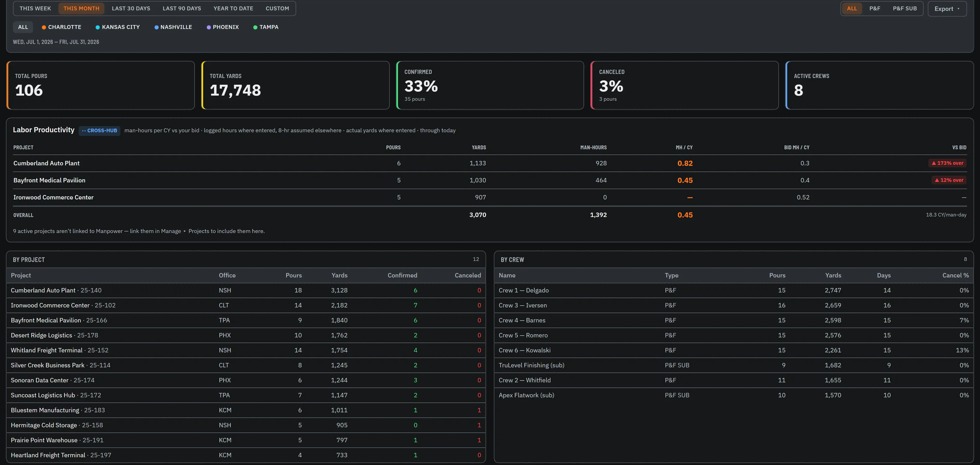Sort By Project table by Yards column
The width and height of the screenshot is (980, 465).
[x=339, y=275]
